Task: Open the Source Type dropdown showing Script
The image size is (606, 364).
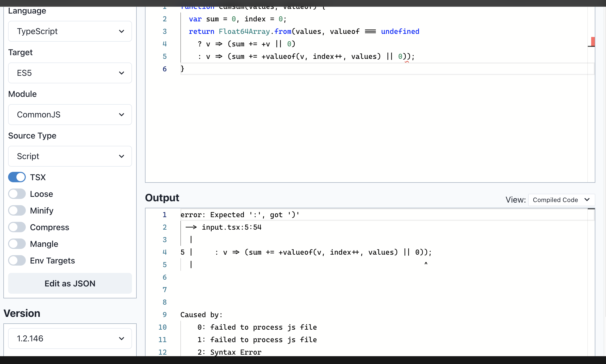Action: coord(70,156)
